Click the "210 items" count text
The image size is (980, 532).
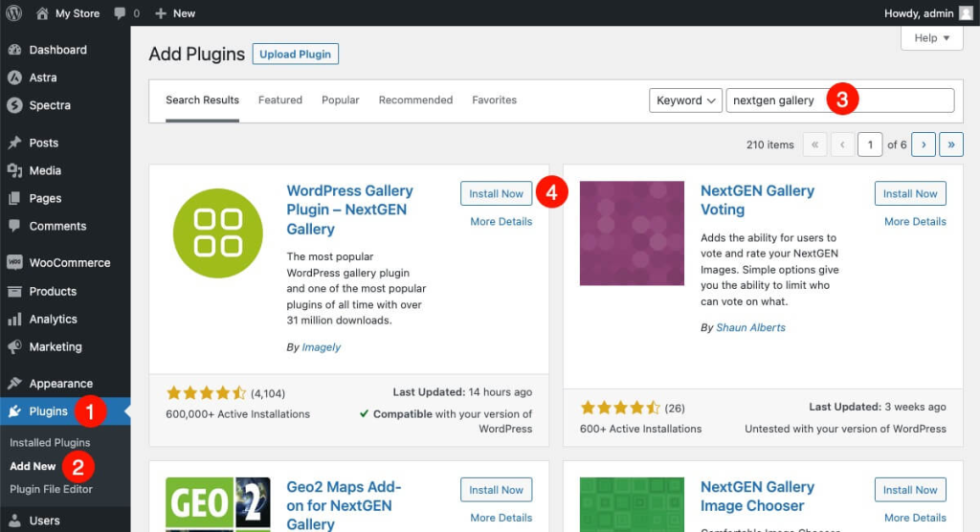[770, 144]
